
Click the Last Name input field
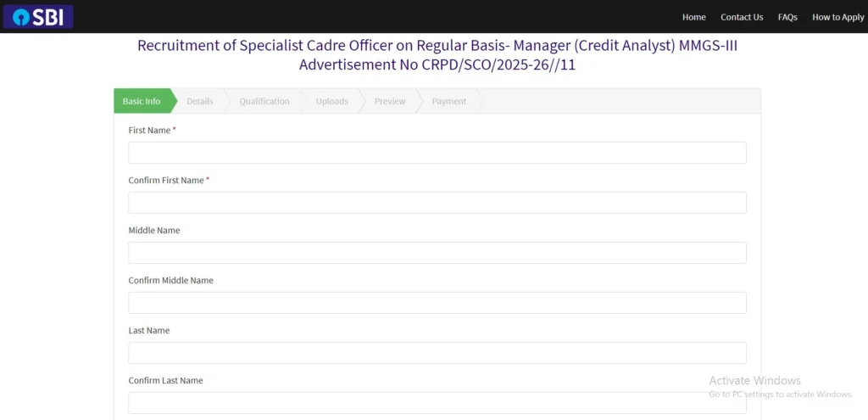437,353
